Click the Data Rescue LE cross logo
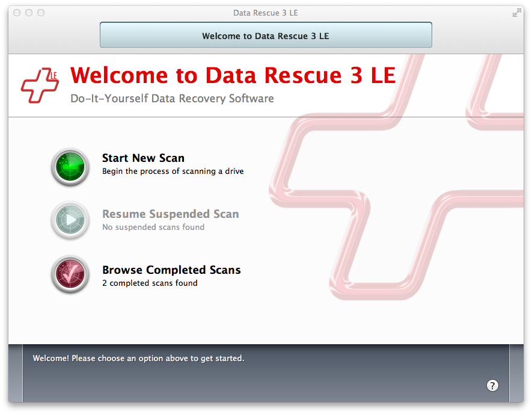This screenshot has height=414, width=532. pyautogui.click(x=40, y=85)
